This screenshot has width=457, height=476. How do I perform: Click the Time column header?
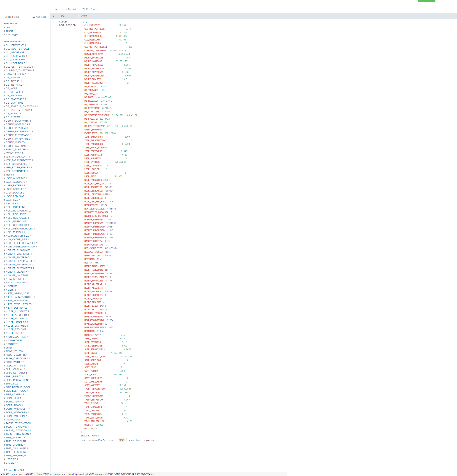[62, 16]
